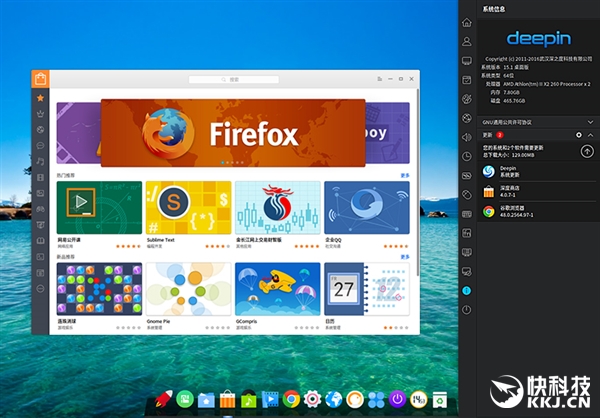
Task: Open the GCompris app tile
Action: pyautogui.click(x=278, y=289)
